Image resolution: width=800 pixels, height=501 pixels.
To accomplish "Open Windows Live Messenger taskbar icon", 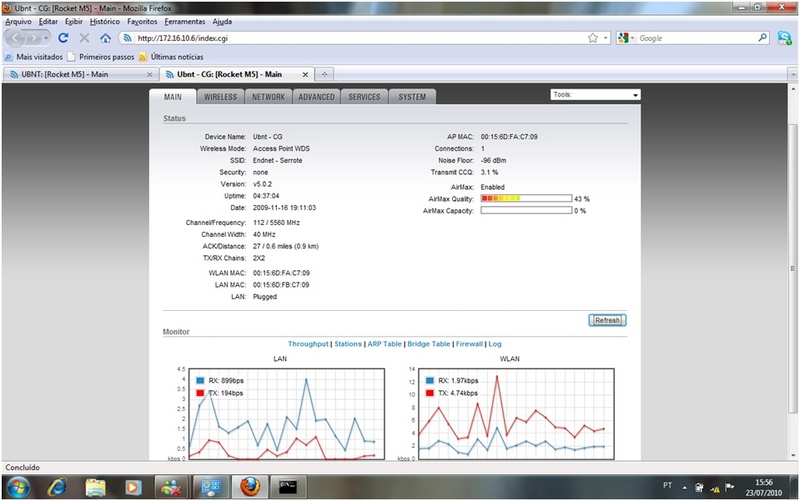I will point(172,487).
